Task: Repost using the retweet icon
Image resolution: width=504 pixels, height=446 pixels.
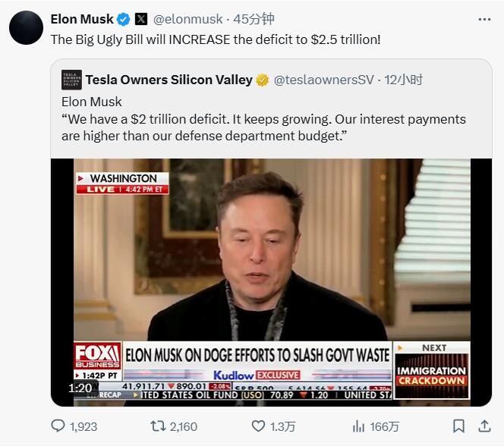Action: click(158, 426)
